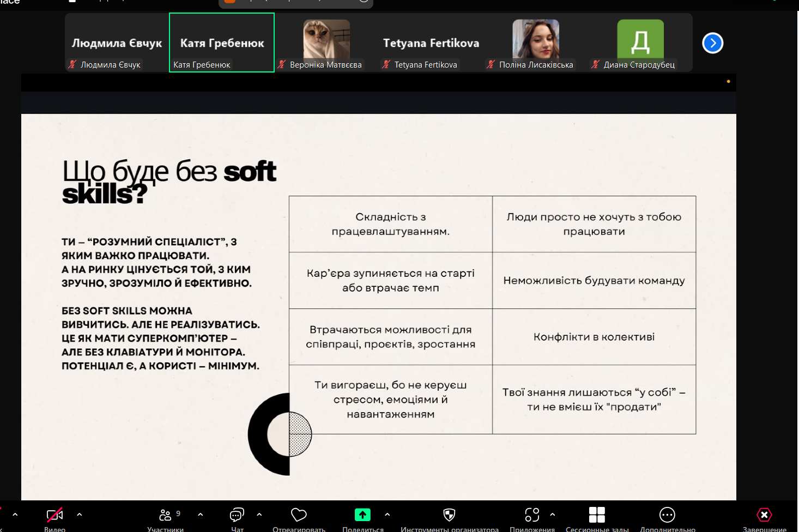The width and height of the screenshot is (799, 532).
Task: Select Людмила Євчук participant tile
Action: (117, 43)
